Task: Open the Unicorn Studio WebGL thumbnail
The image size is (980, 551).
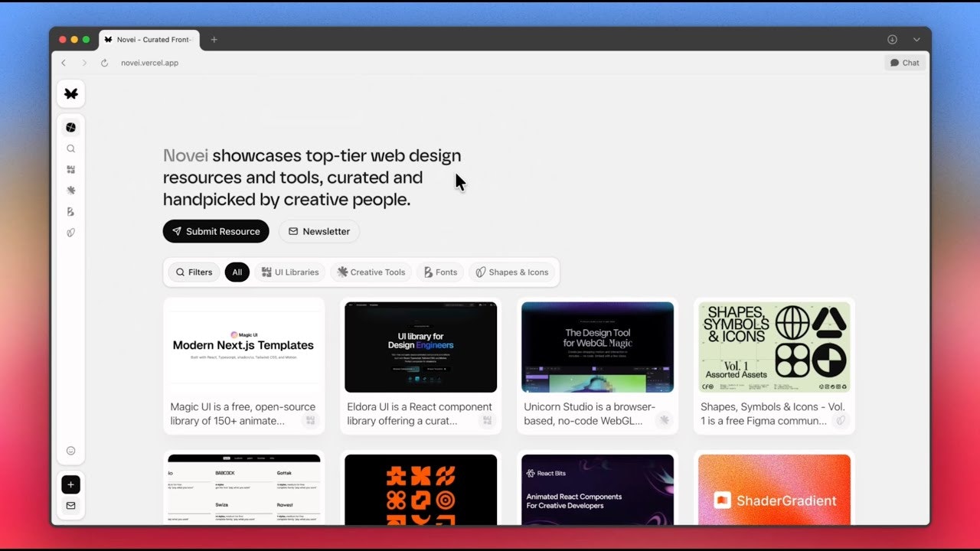Action: (x=598, y=347)
